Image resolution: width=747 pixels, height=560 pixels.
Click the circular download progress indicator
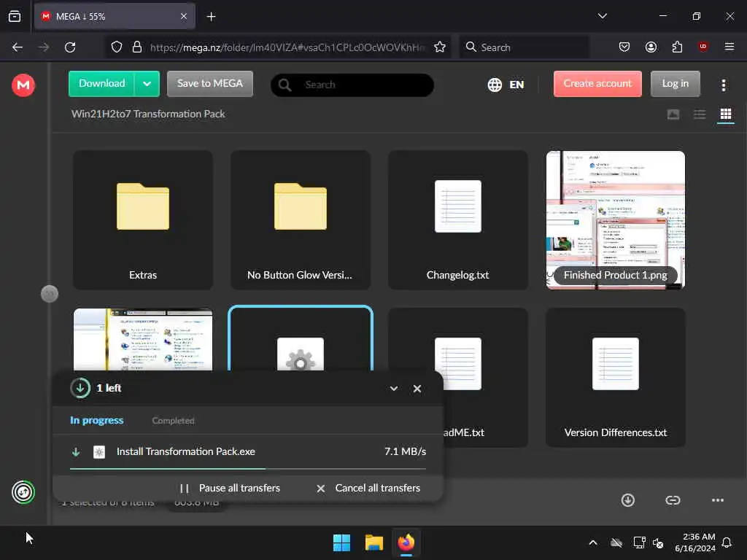tap(80, 388)
